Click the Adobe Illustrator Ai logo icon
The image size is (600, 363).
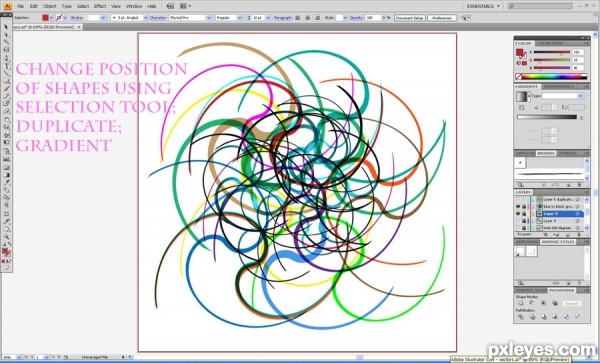coord(8,6)
